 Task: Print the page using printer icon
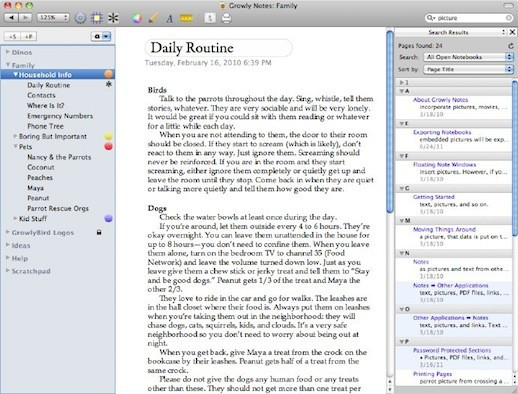(226, 18)
